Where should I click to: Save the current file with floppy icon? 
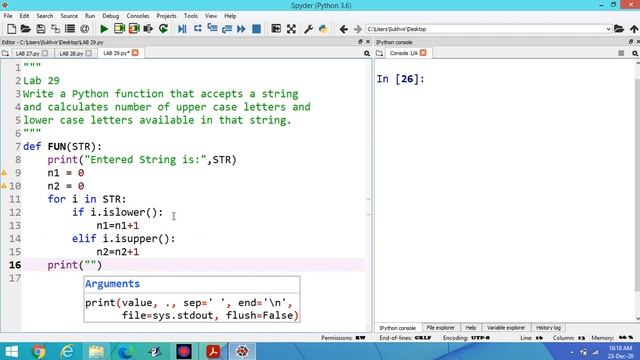40,29
